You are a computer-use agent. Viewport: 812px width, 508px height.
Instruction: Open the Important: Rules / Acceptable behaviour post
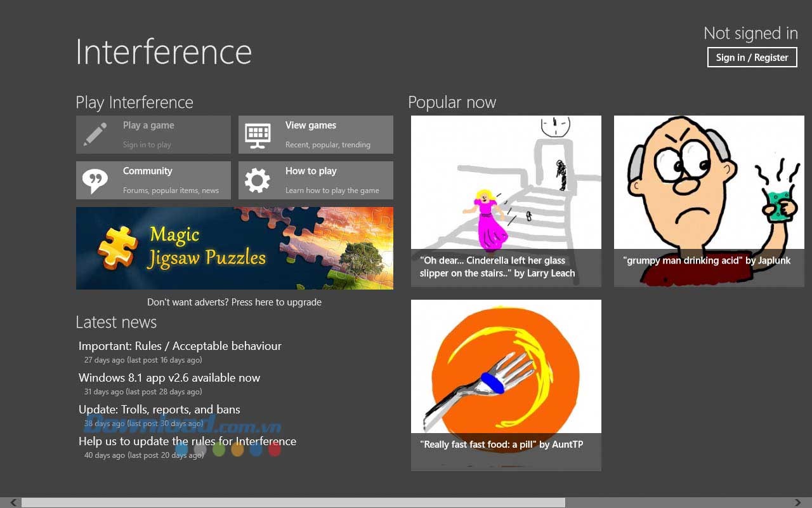180,346
